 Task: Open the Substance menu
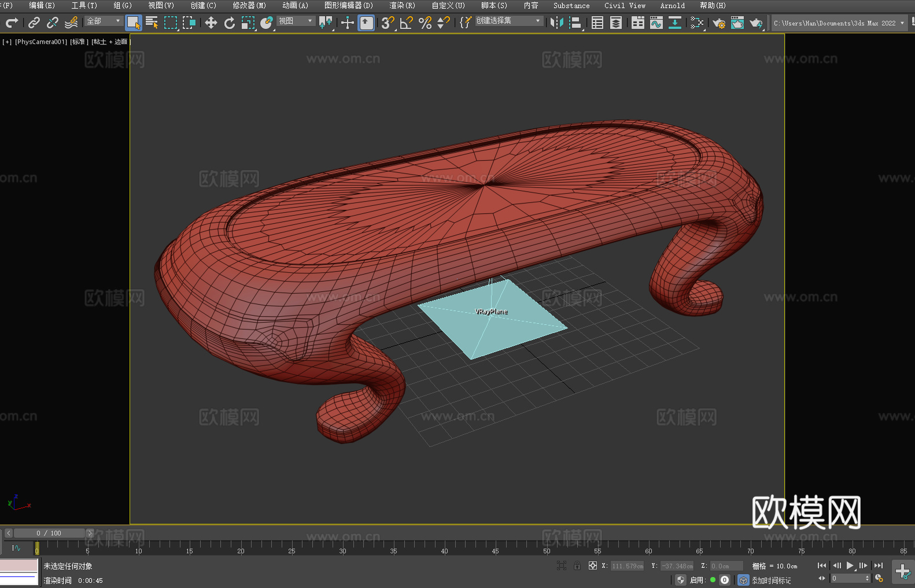[x=571, y=5]
